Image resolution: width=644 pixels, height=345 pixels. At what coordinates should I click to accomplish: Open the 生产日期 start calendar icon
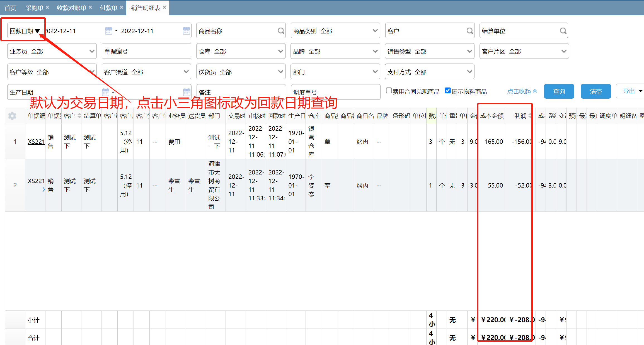click(x=105, y=92)
